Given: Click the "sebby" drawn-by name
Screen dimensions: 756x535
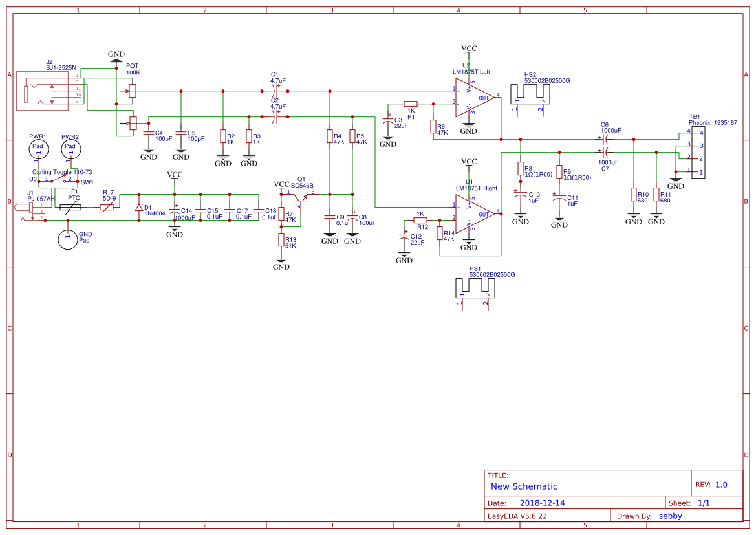Looking at the screenshot, I should (670, 516).
